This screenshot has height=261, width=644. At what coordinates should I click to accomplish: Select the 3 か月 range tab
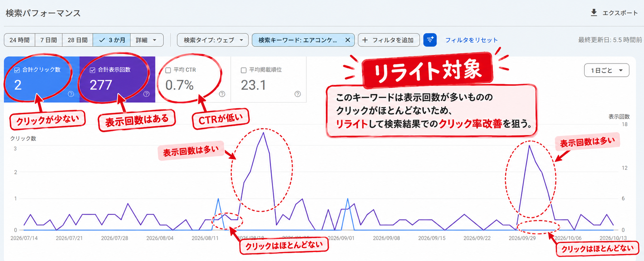click(112, 40)
